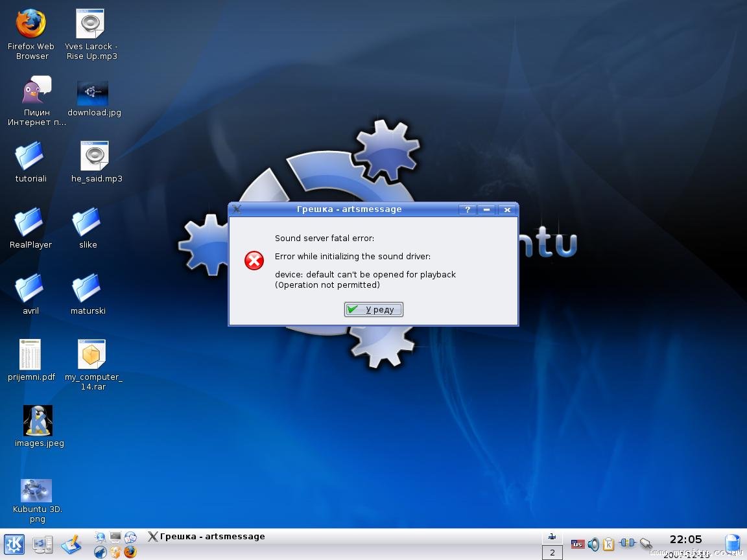The height and width of the screenshot is (560, 747).
Task: Switch to the "Грешка - artsmessage" taskbar entry
Action: (x=206, y=537)
